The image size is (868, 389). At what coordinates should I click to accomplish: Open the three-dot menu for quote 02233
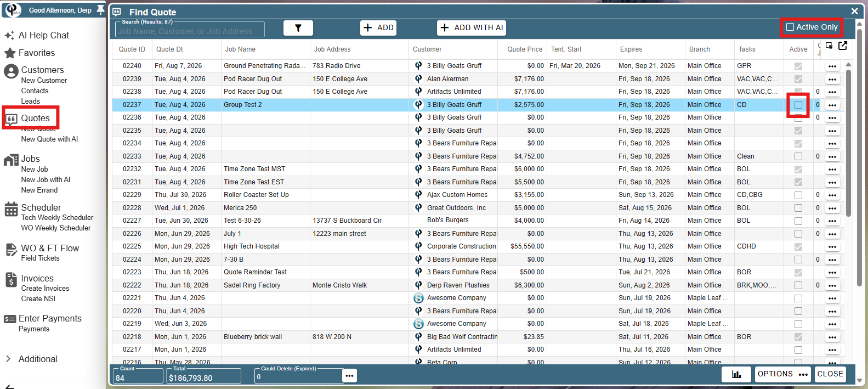[832, 156]
